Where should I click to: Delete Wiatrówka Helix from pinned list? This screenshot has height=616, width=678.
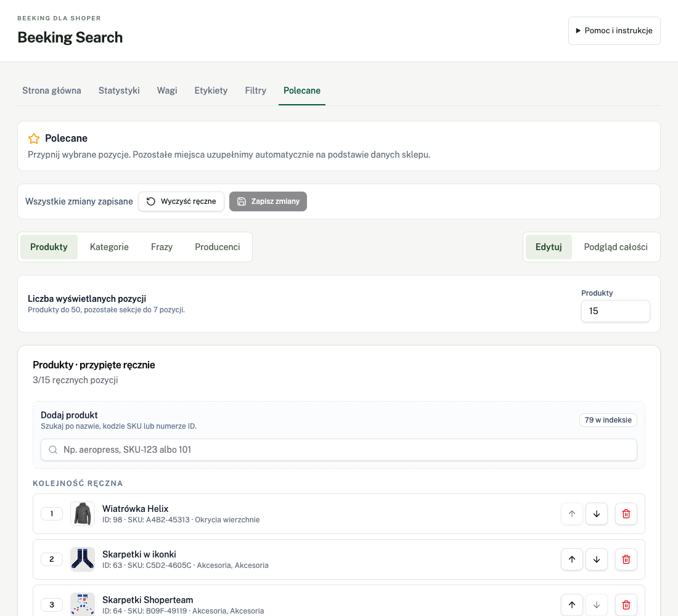click(x=626, y=514)
